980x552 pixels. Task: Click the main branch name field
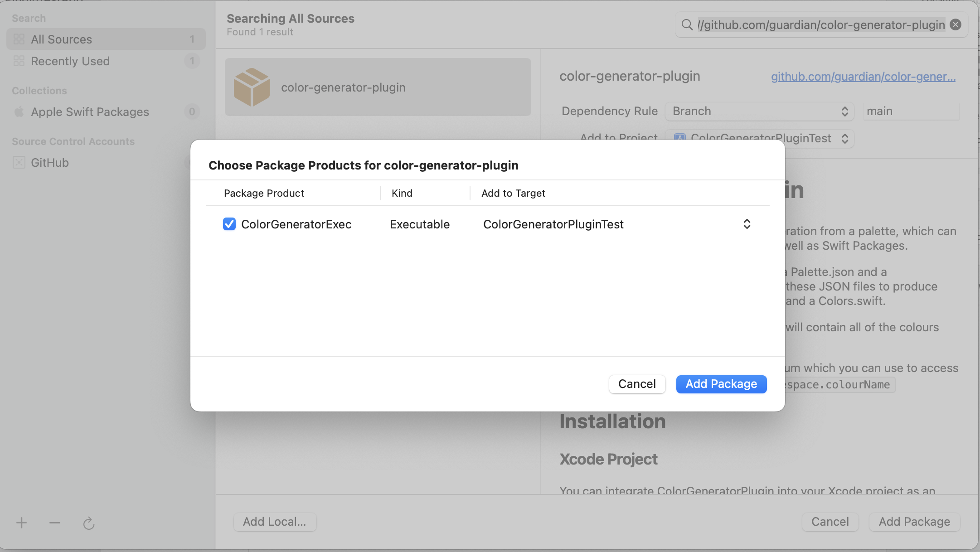click(911, 111)
